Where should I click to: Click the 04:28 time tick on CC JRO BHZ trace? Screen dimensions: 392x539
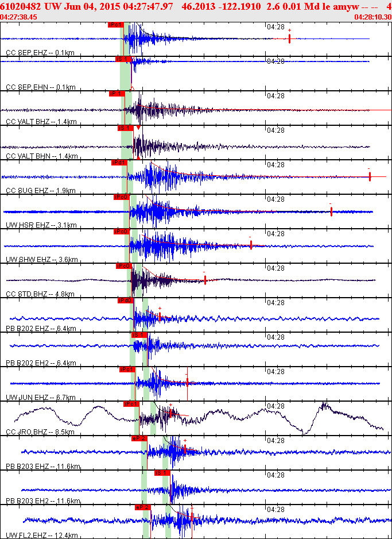click(275, 406)
